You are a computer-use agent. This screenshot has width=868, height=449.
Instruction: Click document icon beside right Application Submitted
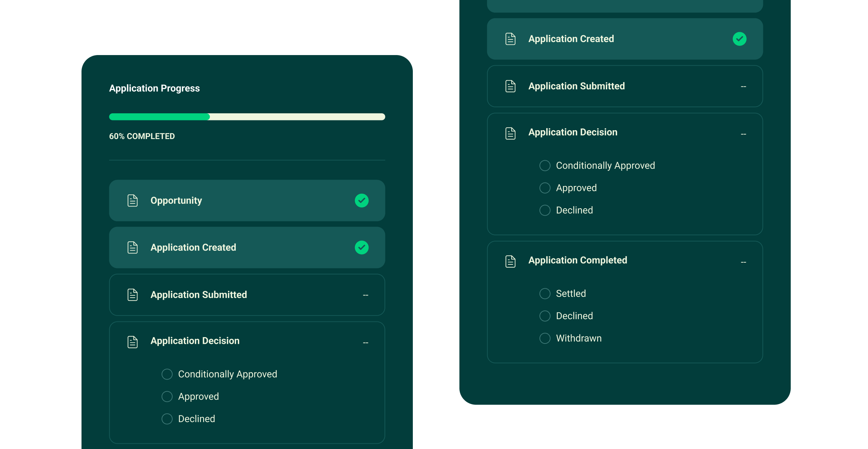point(510,86)
